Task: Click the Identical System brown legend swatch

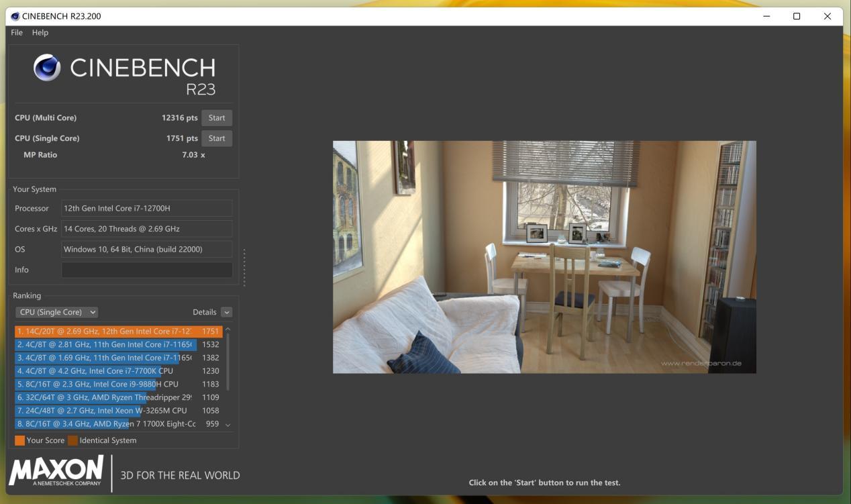Action: [x=72, y=440]
